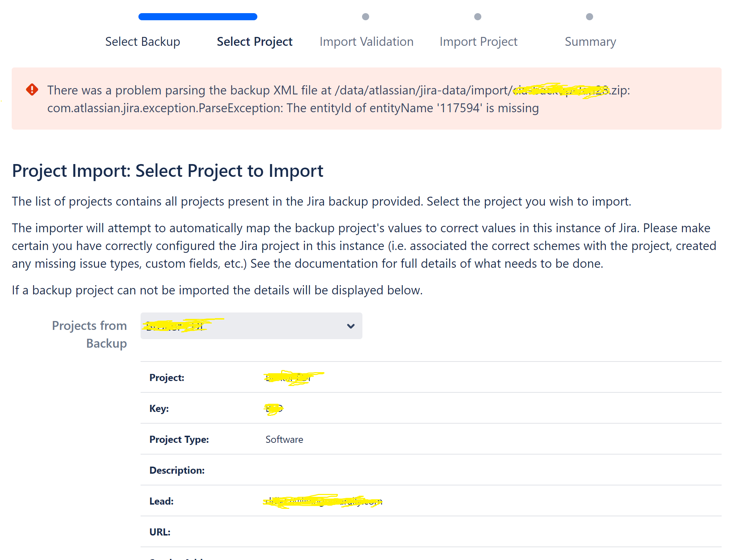Click the blue progress bar above Select Backup

pyautogui.click(x=197, y=16)
